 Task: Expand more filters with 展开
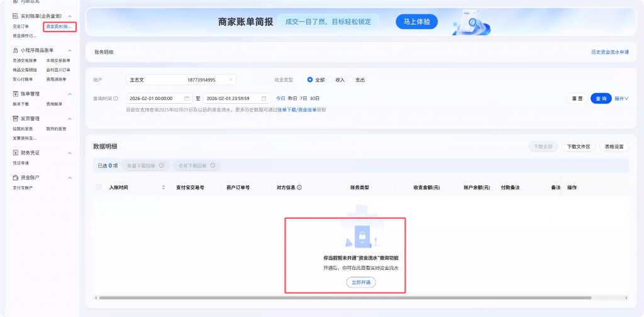pyautogui.click(x=621, y=99)
